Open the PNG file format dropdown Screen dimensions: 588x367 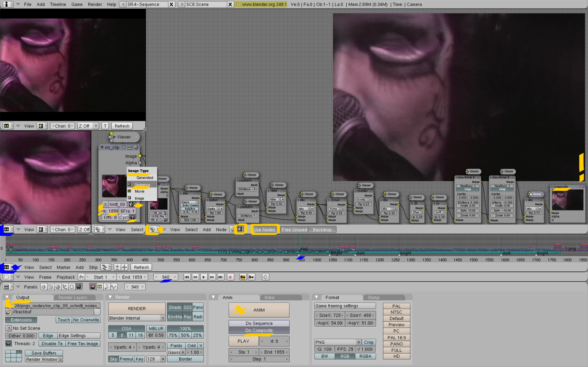click(x=338, y=342)
